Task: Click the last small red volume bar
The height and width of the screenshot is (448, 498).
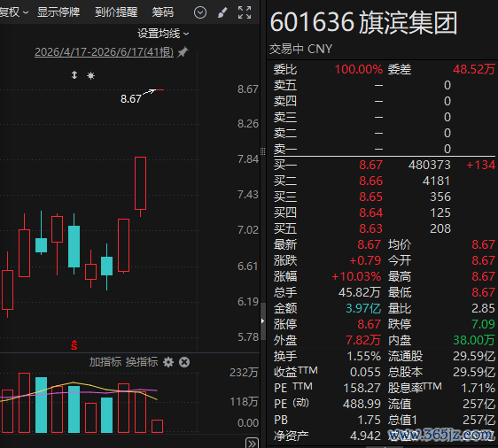Action: tap(157, 426)
